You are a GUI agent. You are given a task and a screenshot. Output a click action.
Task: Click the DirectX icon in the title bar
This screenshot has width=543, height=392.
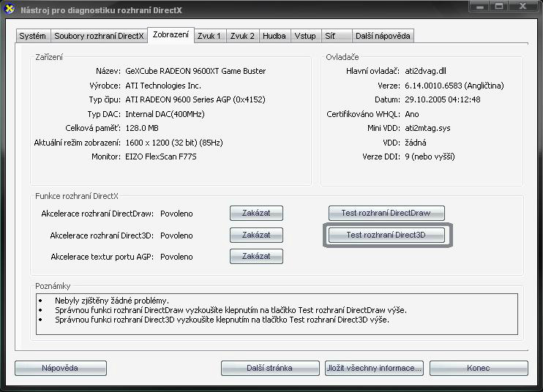tap(10, 10)
